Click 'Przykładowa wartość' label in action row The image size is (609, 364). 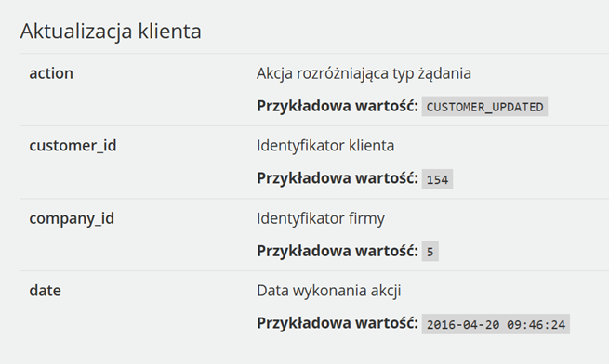[338, 106]
